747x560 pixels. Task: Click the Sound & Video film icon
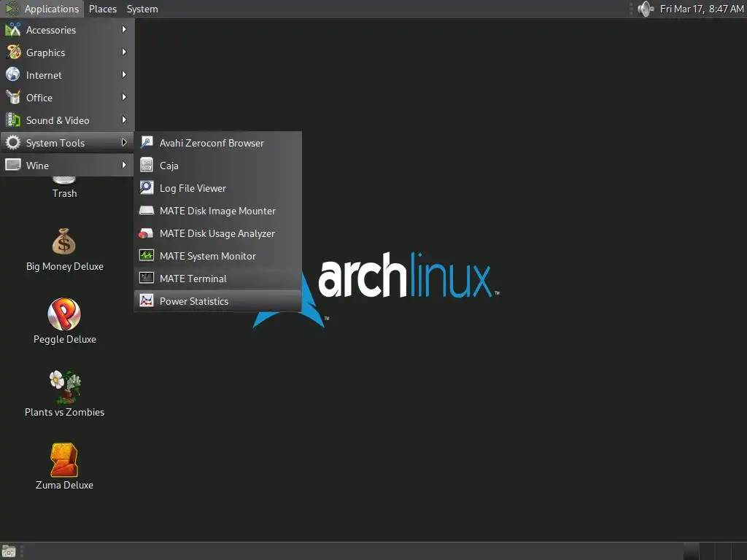(13, 120)
